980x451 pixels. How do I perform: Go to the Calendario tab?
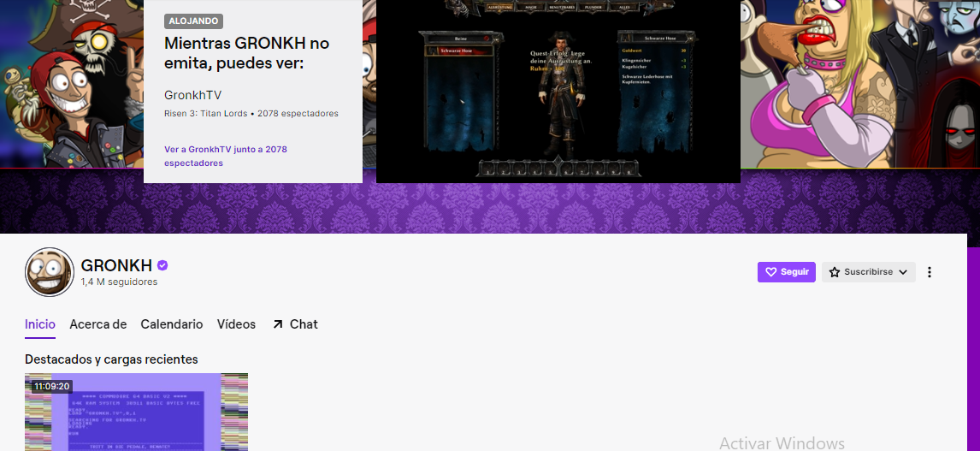click(x=172, y=324)
